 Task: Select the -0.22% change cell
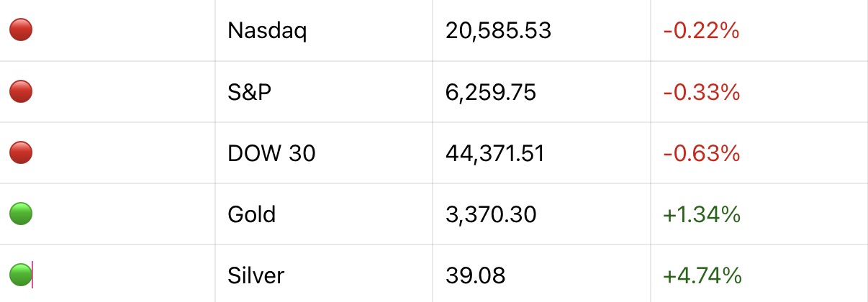tap(702, 31)
